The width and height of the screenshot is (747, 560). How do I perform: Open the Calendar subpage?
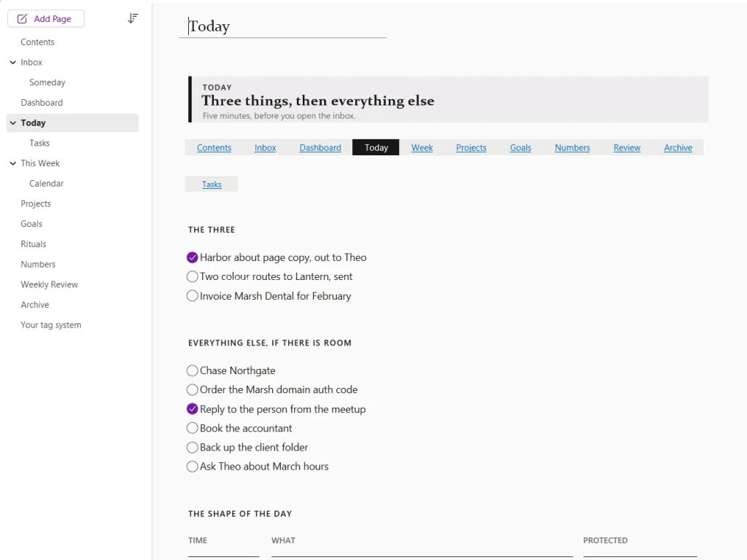click(x=46, y=183)
